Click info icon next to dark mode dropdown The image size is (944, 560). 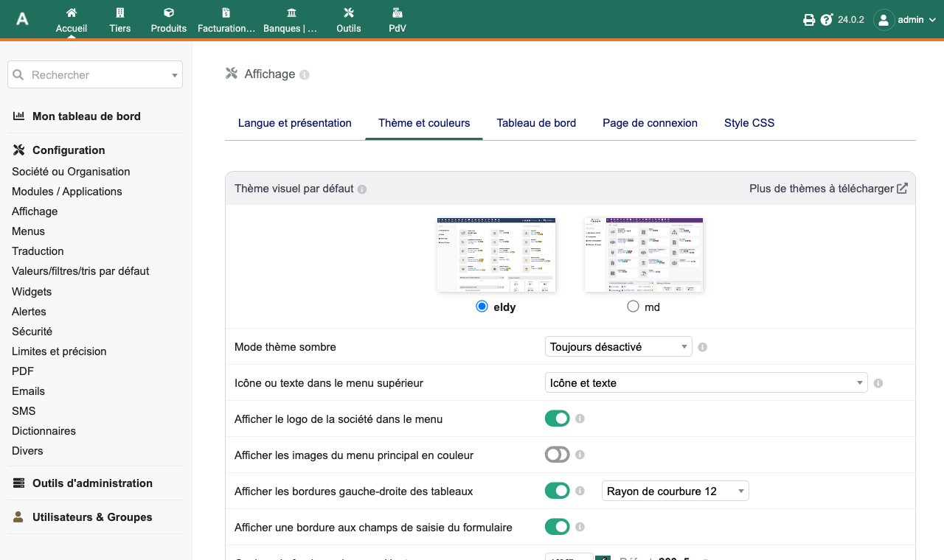coord(703,347)
